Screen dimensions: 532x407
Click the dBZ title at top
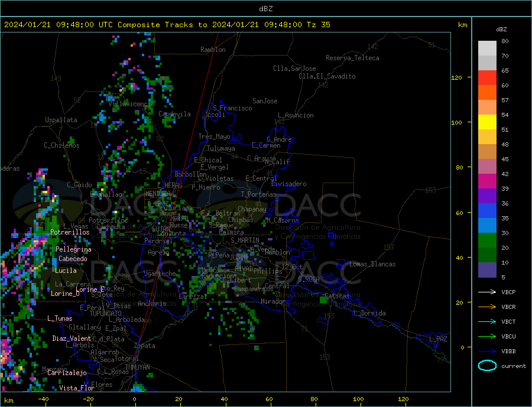[x=265, y=9]
